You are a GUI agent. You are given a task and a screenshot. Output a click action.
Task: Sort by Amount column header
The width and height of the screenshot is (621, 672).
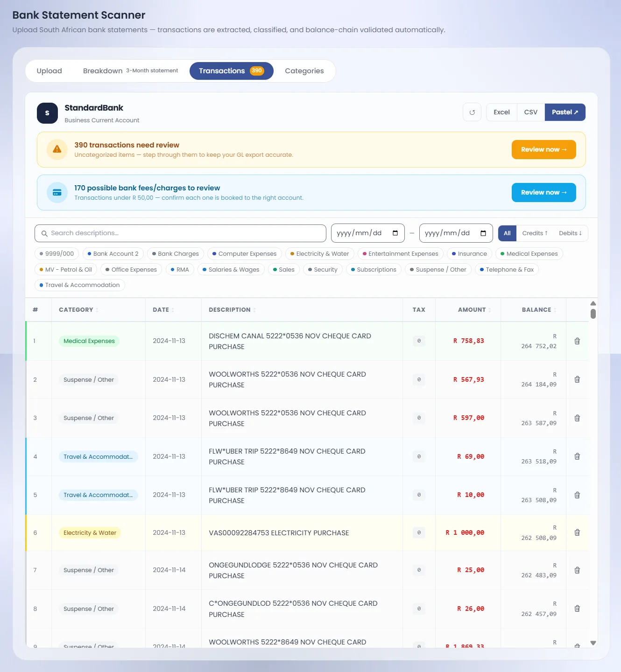point(474,310)
